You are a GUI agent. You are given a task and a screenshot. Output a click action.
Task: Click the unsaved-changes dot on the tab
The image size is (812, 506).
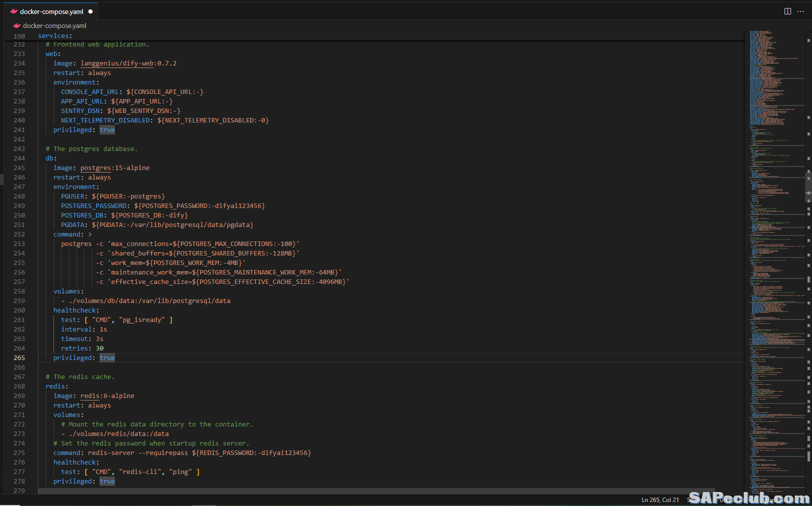(x=90, y=11)
